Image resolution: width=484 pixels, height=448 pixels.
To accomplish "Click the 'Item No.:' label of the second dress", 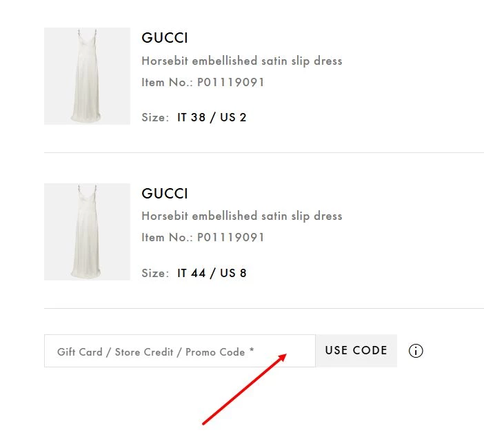I will point(166,238).
